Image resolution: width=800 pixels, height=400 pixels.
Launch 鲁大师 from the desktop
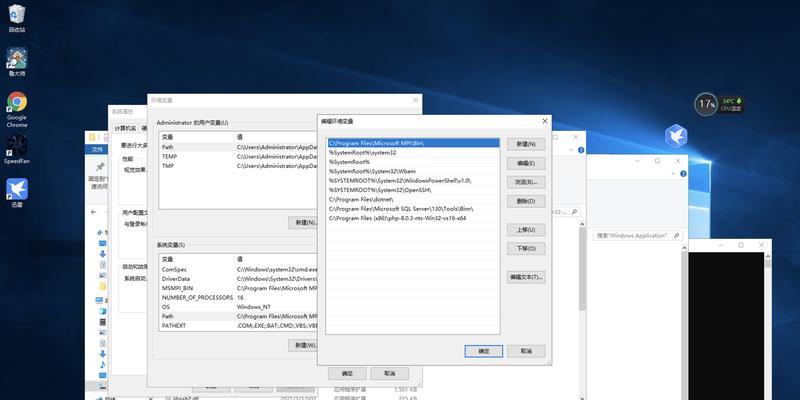(17, 62)
